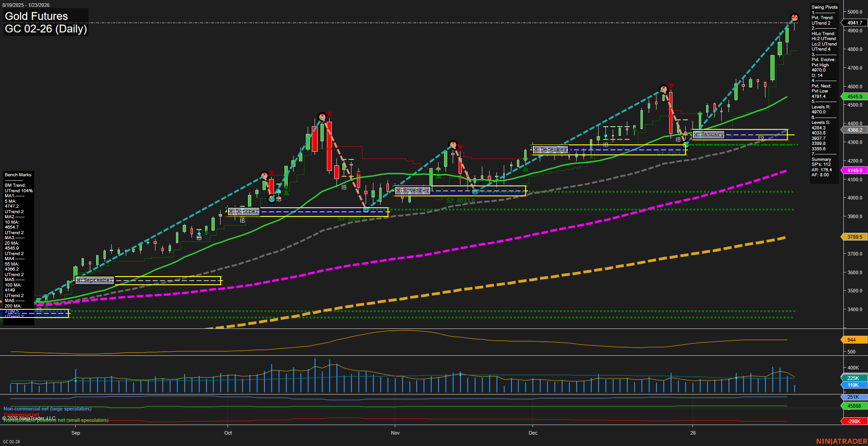Toggle the Nonreportable positions net legend
The width and height of the screenshot is (868, 446).
(55, 420)
